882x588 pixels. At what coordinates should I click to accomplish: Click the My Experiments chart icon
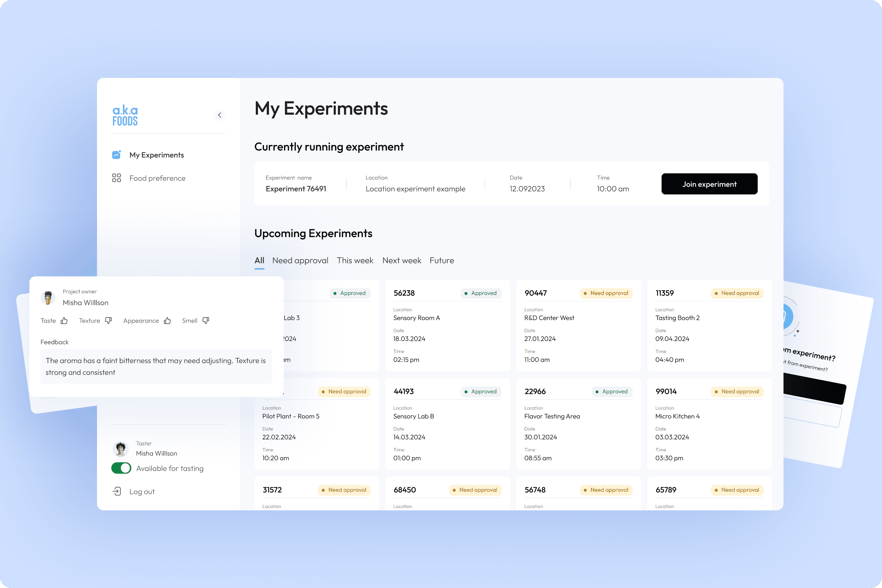pos(116,155)
